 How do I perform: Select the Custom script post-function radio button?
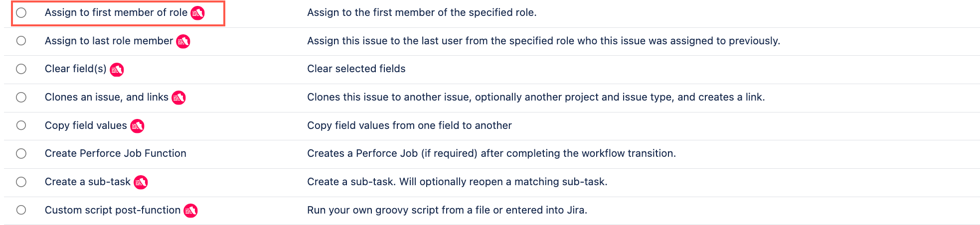point(21,210)
